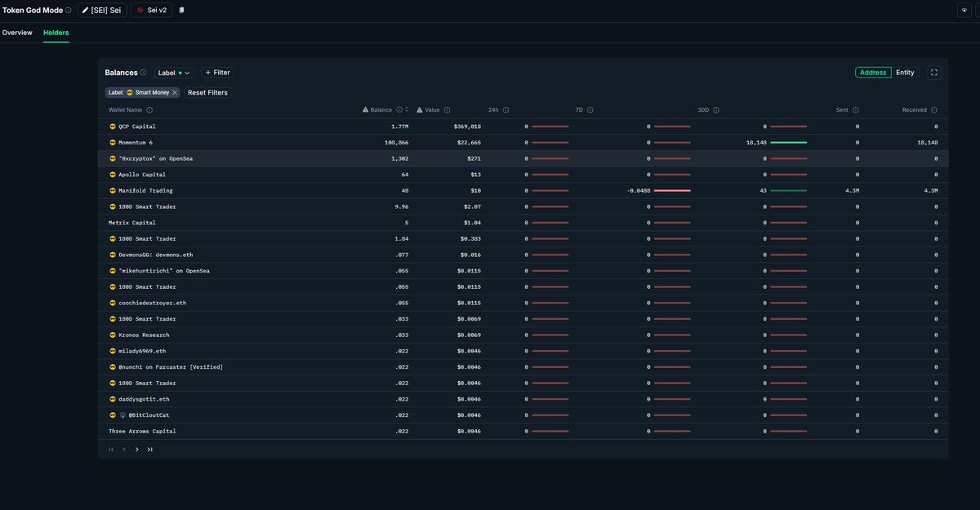This screenshot has height=510, width=980.
Task: Click Smart Money emoji beside Kronos Research
Action: click(x=113, y=335)
